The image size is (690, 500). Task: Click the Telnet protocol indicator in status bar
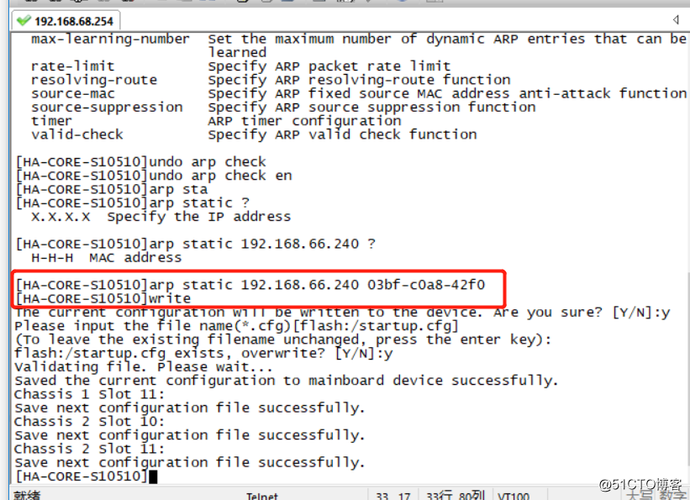[262, 496]
